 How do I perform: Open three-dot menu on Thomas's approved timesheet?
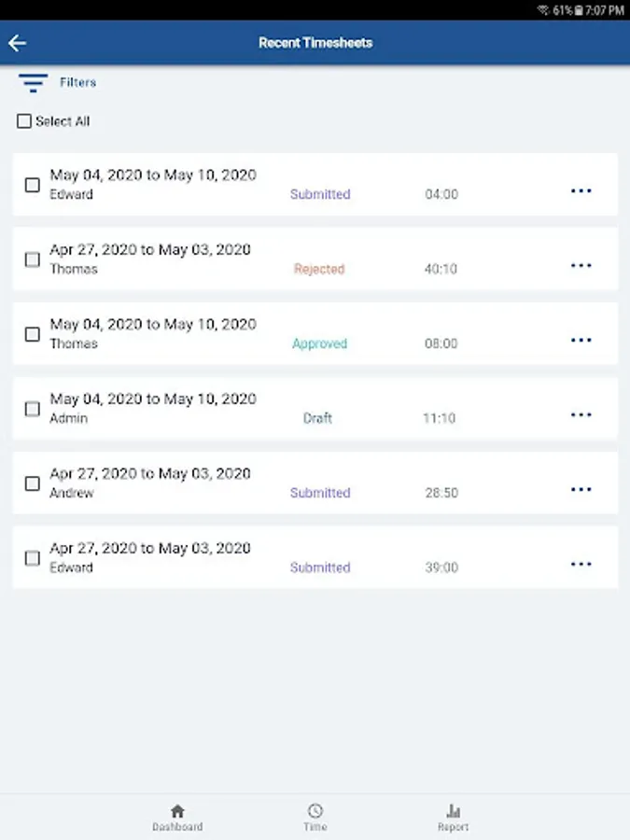(x=581, y=341)
